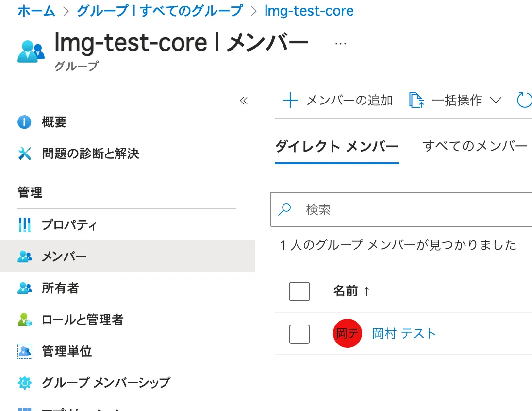532x411 pixels.
Task: Check the box for 岡村 テスト
Action: [x=299, y=334]
